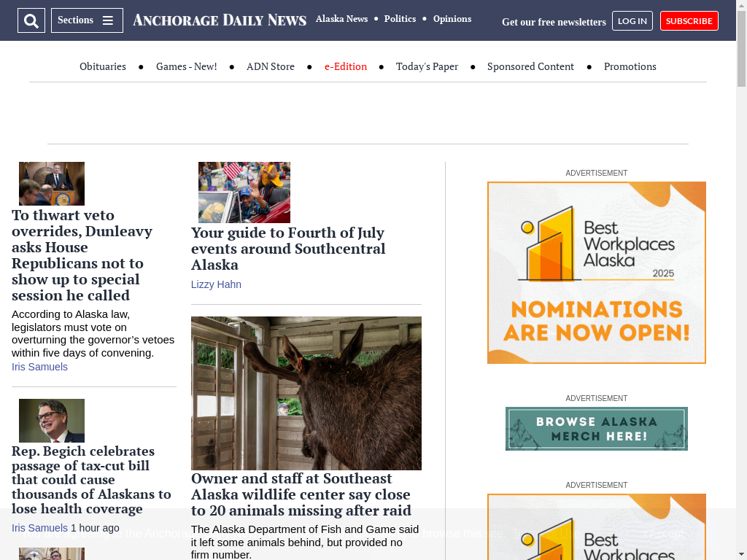Click the "1 hour ago" timestamp

(x=95, y=528)
